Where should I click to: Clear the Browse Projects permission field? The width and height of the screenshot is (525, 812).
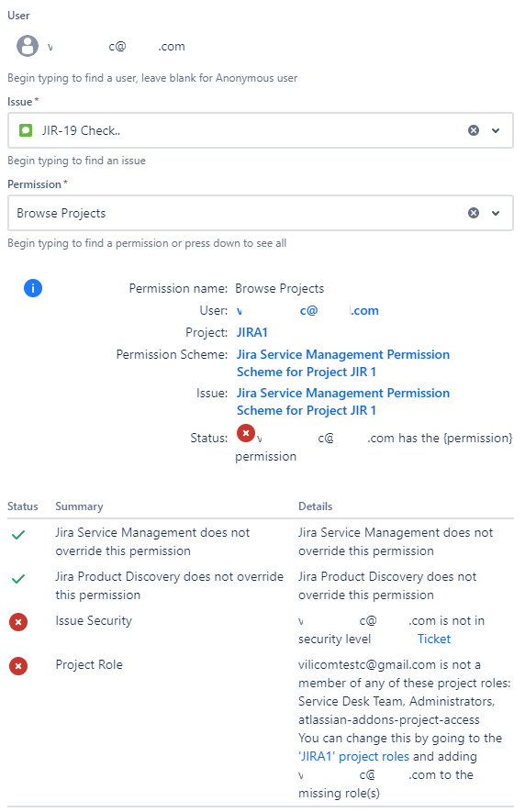(474, 213)
